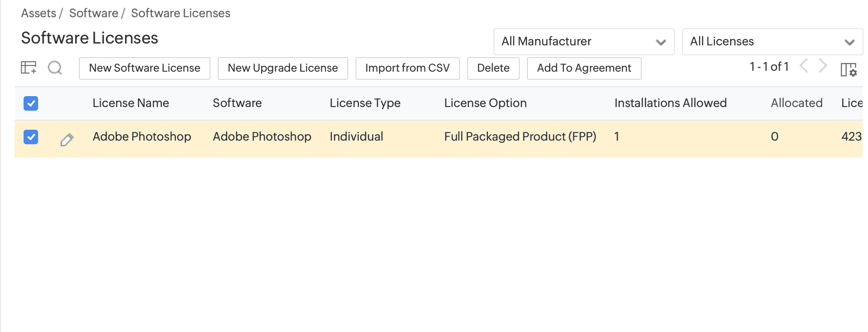Open the Adobe Photoshop license name
Screen dimensions: 868x332
(141, 137)
